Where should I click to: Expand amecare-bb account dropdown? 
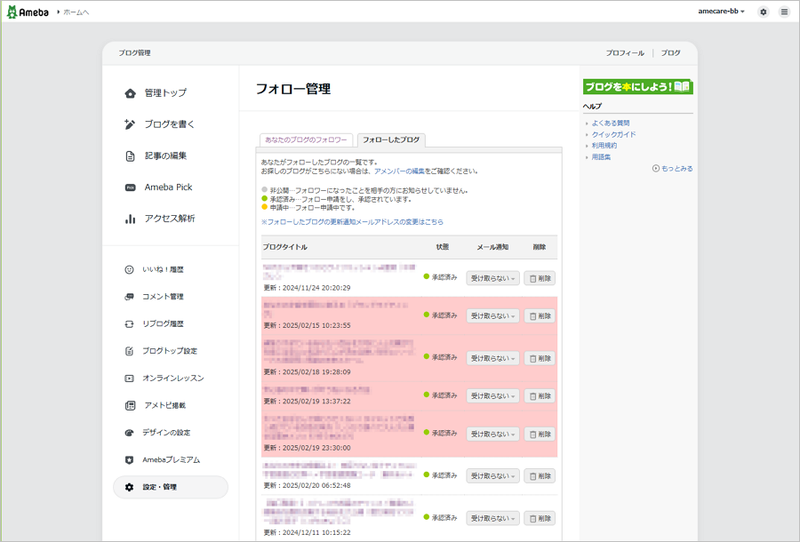click(721, 11)
